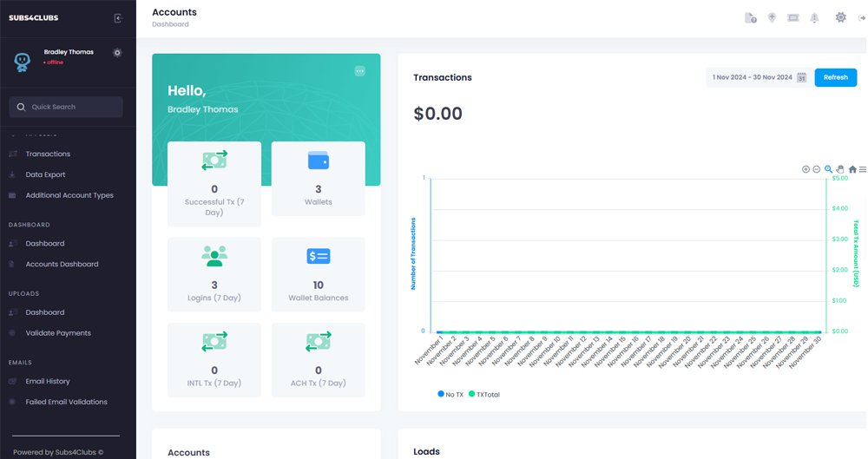Collapse the sidebar using the toggle icon
Image resolution: width=868 pixels, height=459 pixels.
(x=118, y=18)
